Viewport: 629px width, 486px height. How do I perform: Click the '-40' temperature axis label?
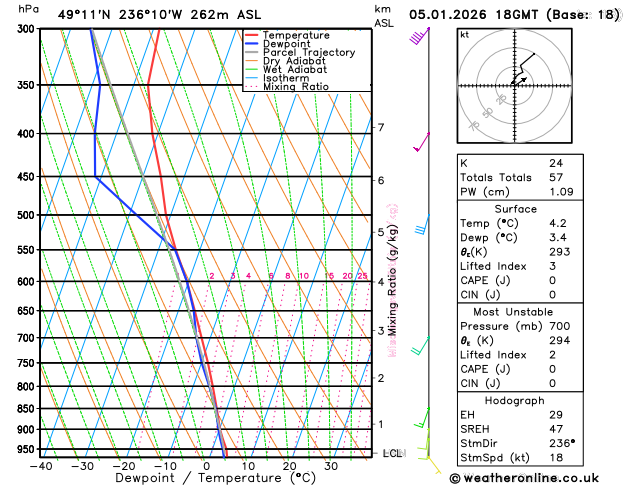click(41, 466)
